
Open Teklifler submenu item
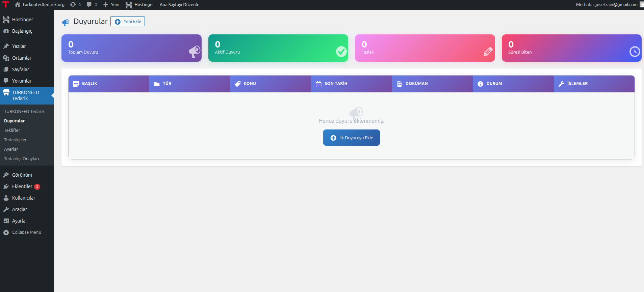pyautogui.click(x=12, y=130)
